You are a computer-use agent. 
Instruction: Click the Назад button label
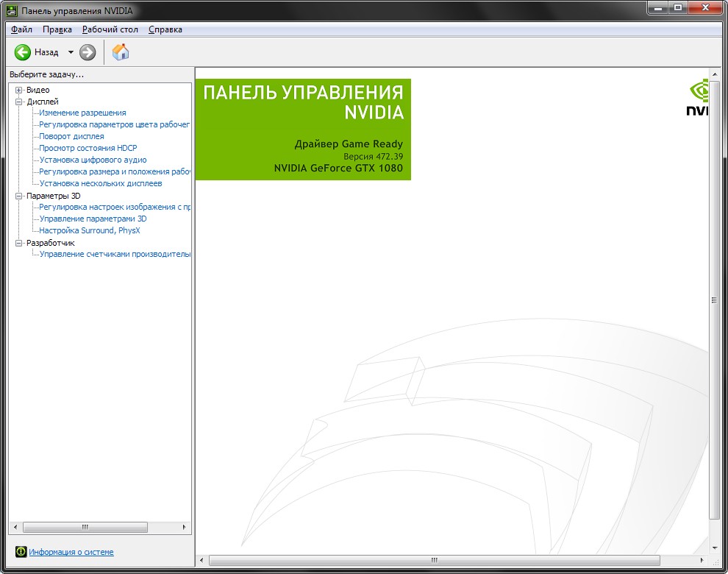[46, 52]
